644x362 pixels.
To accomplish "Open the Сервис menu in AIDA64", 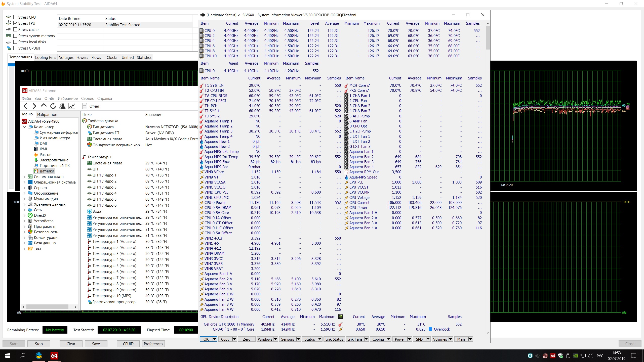I will tap(87, 98).
